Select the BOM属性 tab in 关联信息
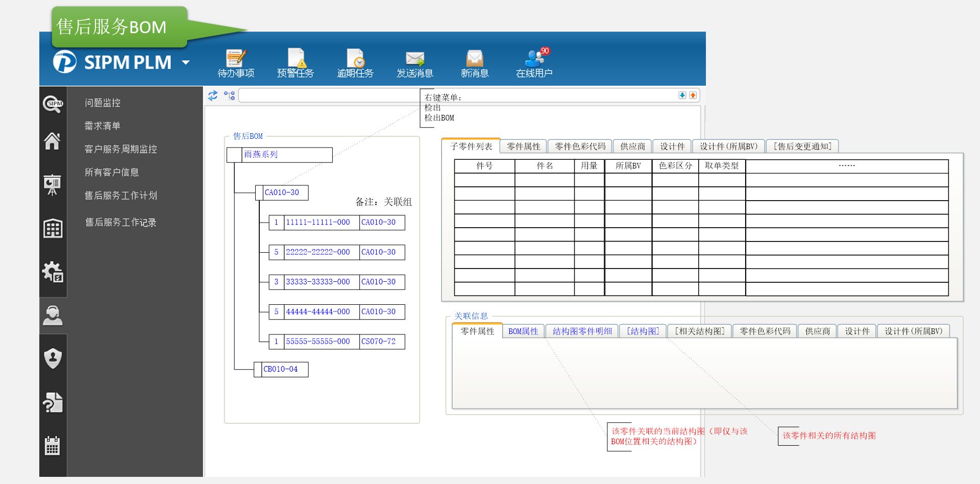This screenshot has height=484, width=980. coord(523,331)
